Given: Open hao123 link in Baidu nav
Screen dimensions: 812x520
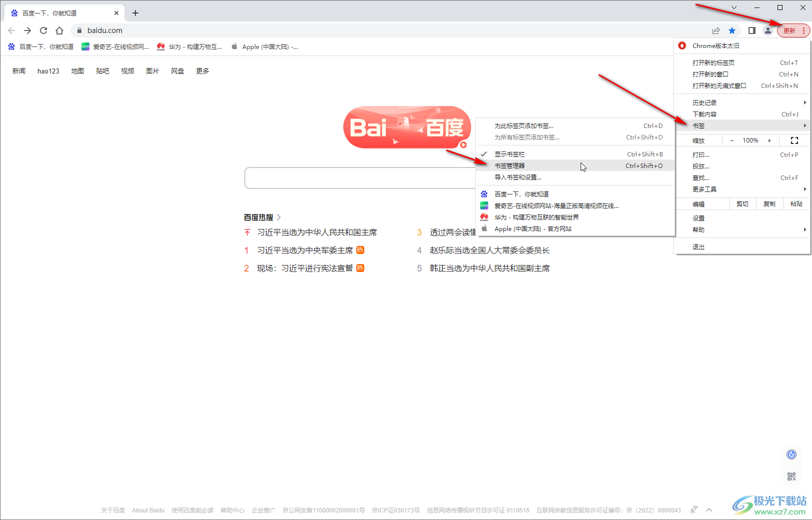Looking at the screenshot, I should click(48, 71).
